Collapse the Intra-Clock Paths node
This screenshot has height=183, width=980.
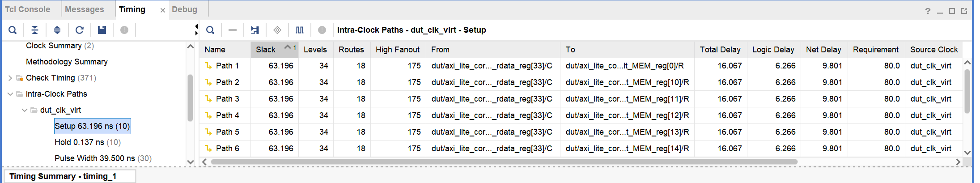[10, 94]
